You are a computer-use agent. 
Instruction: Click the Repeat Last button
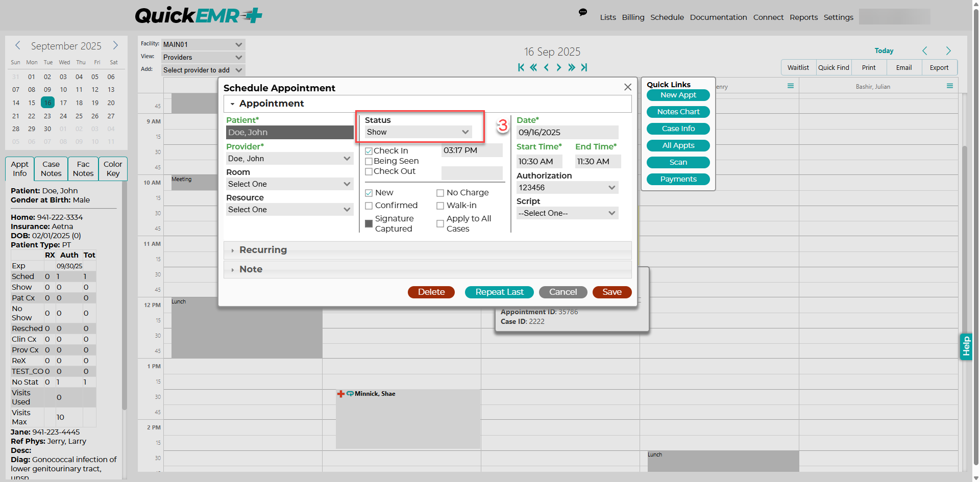499,292
